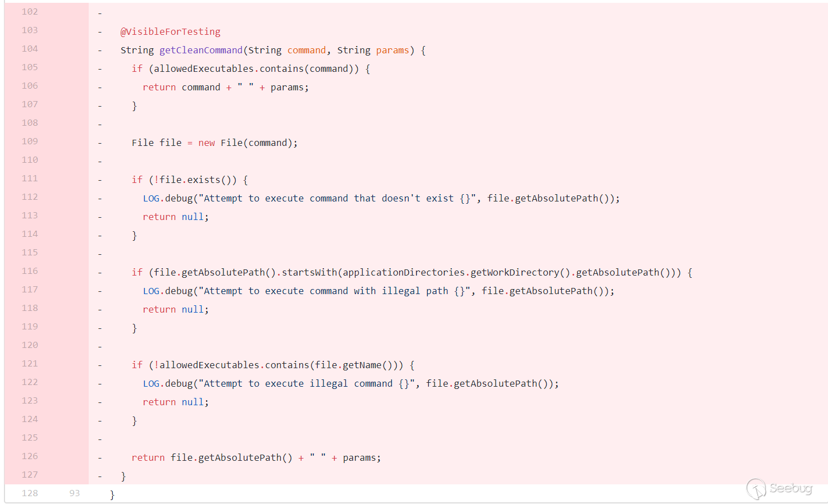Click the final return file.getAbsolutePath() statement
The image size is (828, 504).
point(256,458)
